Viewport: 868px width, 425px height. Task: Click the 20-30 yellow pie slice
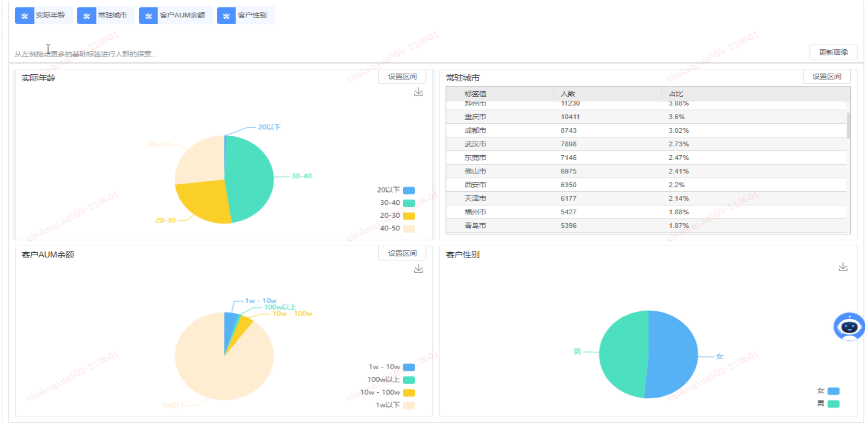click(x=206, y=200)
